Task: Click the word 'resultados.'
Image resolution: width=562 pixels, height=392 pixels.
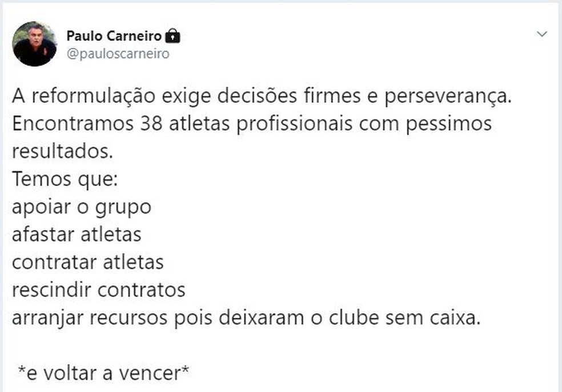Action: click(x=62, y=151)
